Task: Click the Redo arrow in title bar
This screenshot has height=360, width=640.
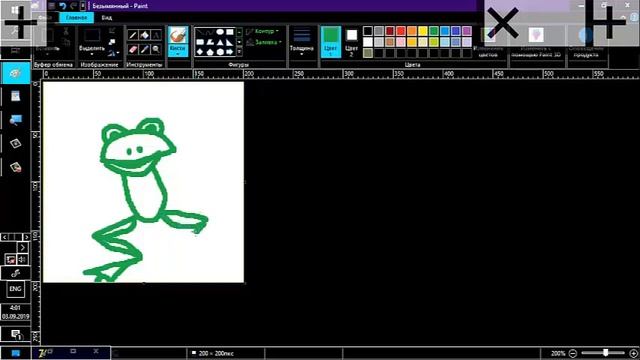Action: coord(73,6)
